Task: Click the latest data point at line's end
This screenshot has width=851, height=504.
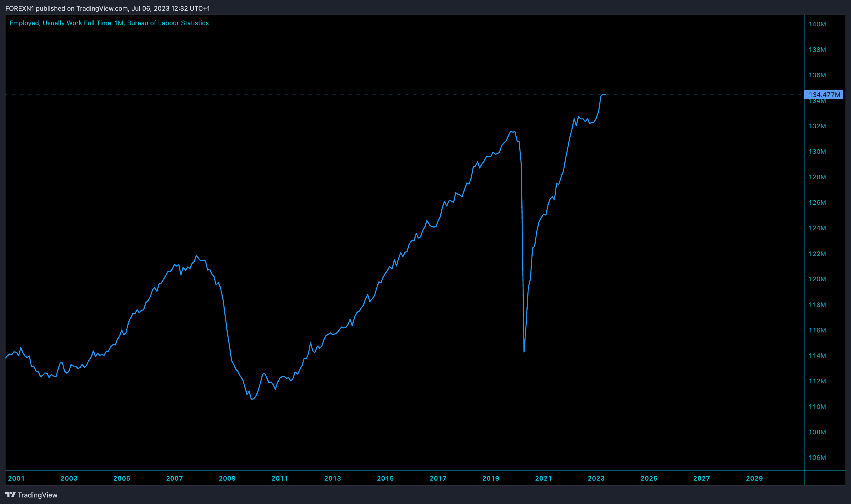Action: tap(605, 95)
